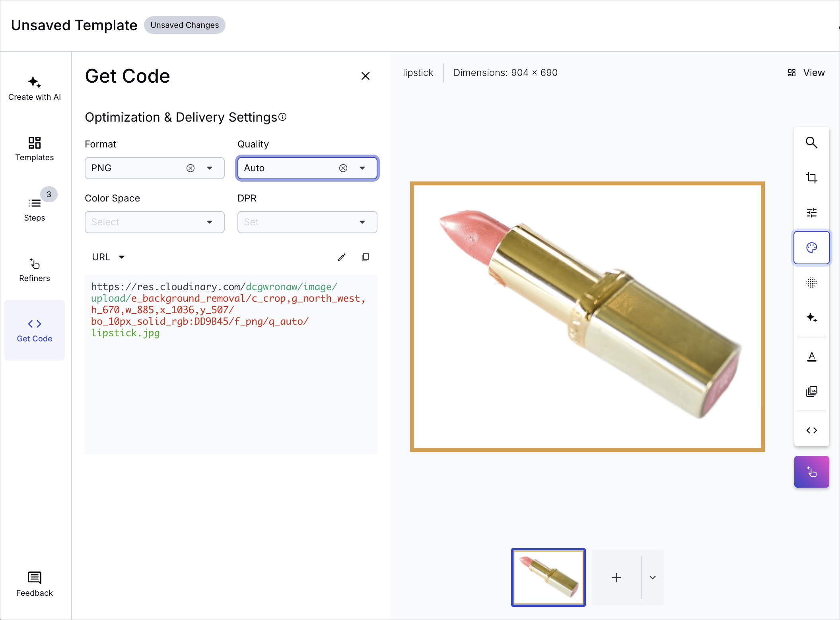Clear the PNG format selection

tap(191, 168)
